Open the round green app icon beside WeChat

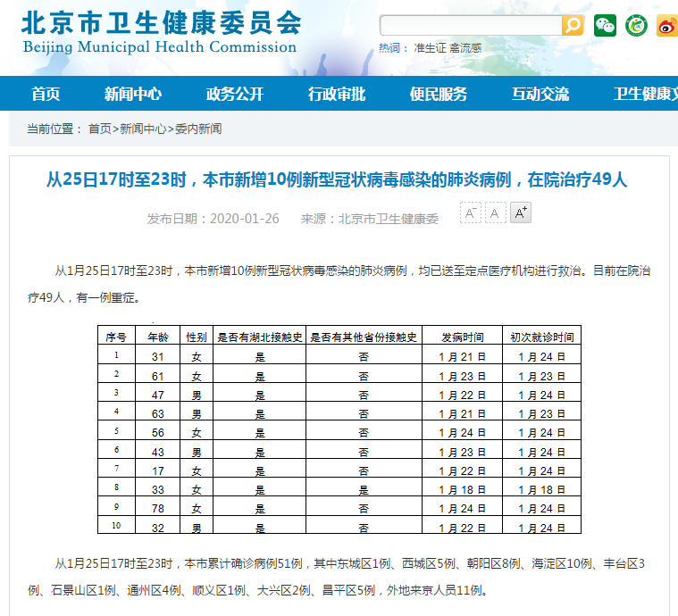pos(636,26)
